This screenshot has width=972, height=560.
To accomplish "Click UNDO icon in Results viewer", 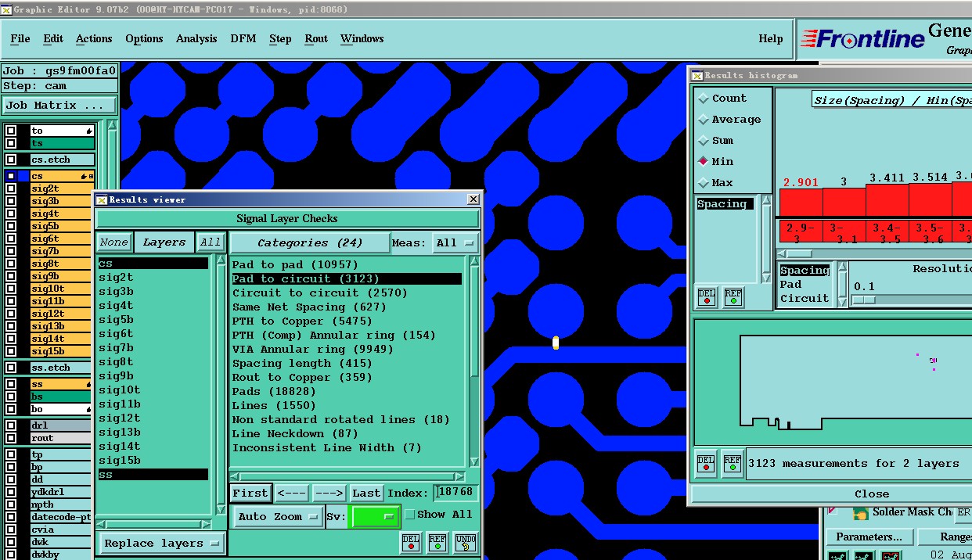I will (465, 542).
